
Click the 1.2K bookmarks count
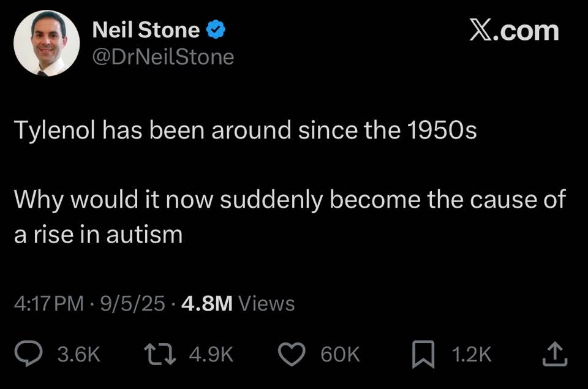click(471, 353)
